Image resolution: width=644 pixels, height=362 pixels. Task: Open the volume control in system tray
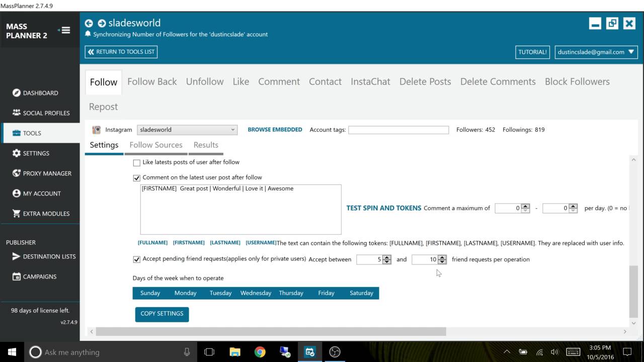[555, 352]
